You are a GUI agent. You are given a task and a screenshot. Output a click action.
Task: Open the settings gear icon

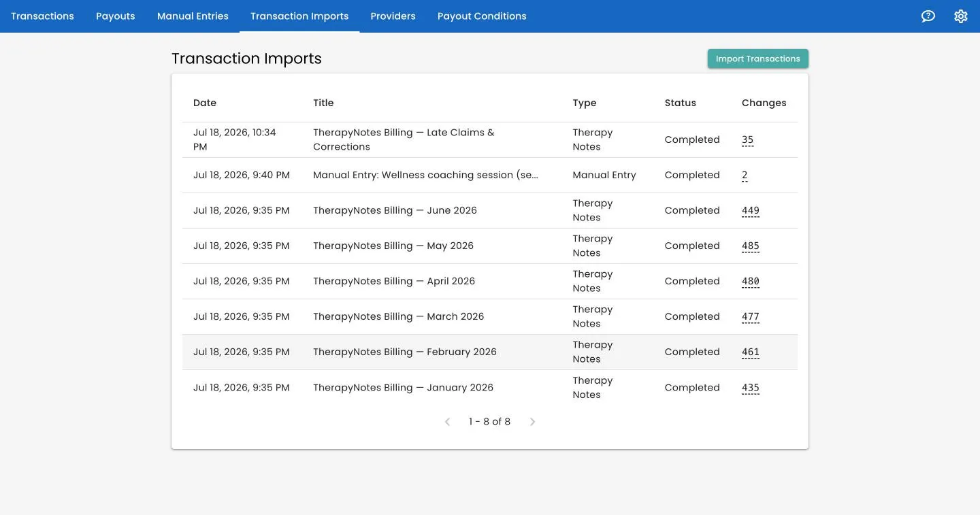point(961,16)
